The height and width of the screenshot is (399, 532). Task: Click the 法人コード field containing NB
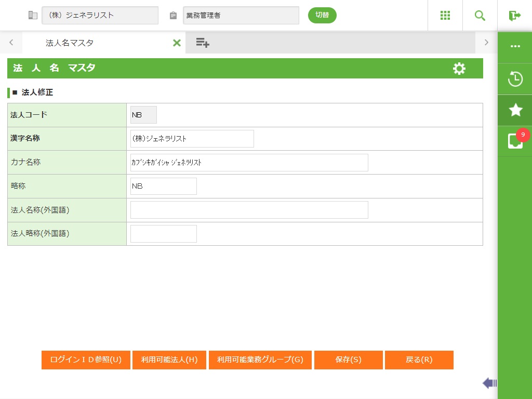[143, 115]
